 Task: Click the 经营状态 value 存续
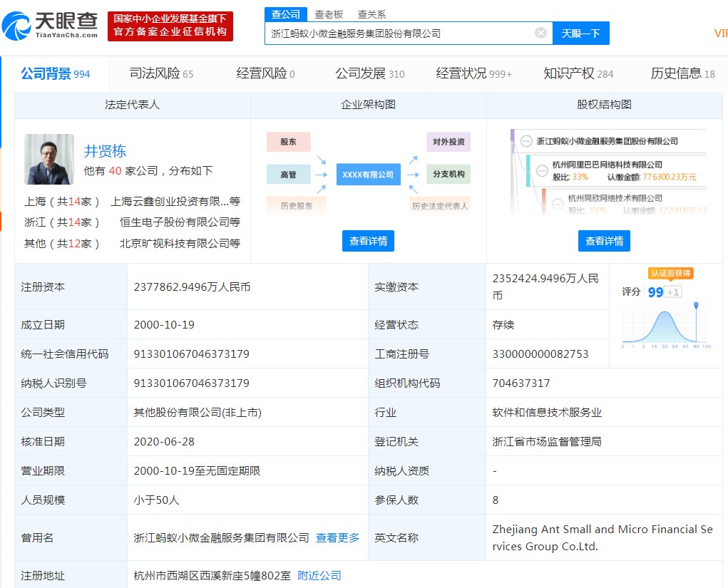(x=503, y=324)
